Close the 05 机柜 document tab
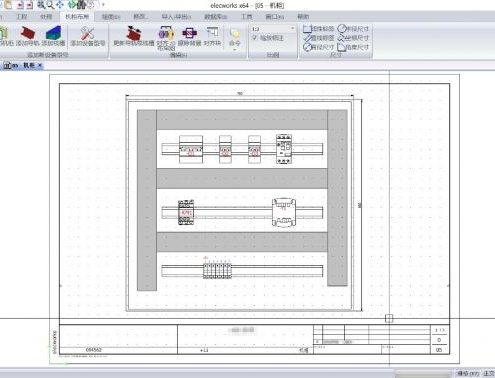The width and height of the screenshot is (495, 378). (40, 65)
